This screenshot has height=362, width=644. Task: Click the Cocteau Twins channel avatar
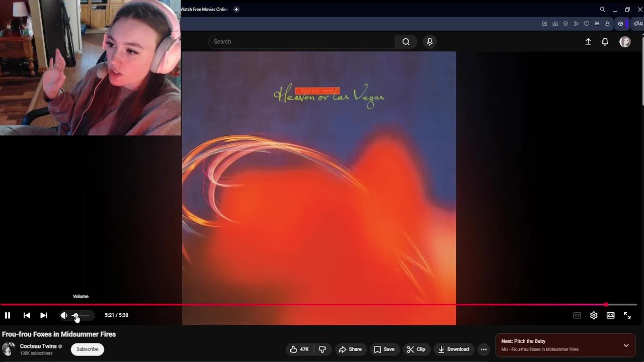click(9, 349)
